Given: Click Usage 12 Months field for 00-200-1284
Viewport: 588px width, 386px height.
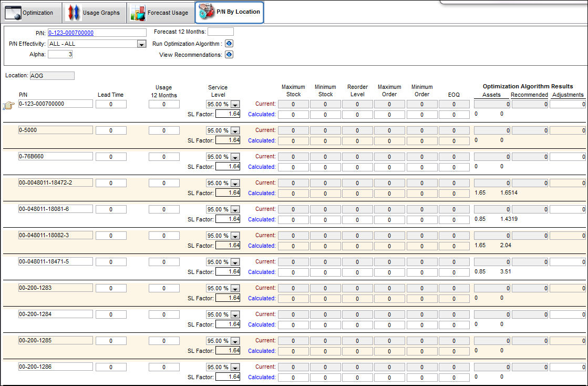Looking at the screenshot, I should point(164,314).
